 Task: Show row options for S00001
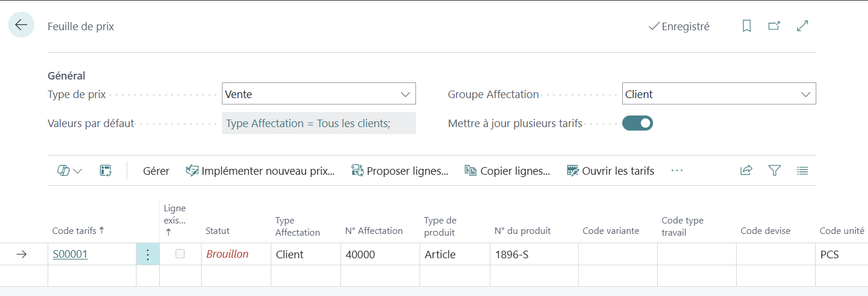pos(148,254)
